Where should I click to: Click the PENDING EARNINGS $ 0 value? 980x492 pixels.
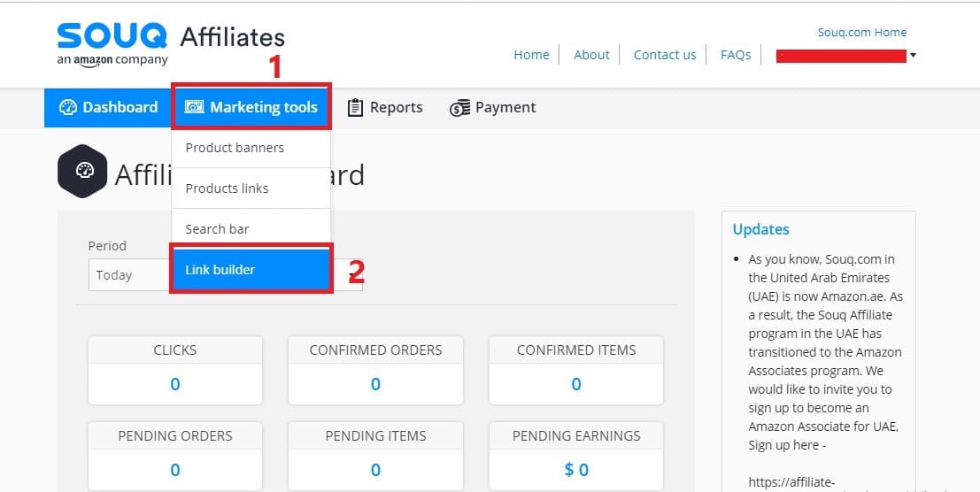[576, 470]
